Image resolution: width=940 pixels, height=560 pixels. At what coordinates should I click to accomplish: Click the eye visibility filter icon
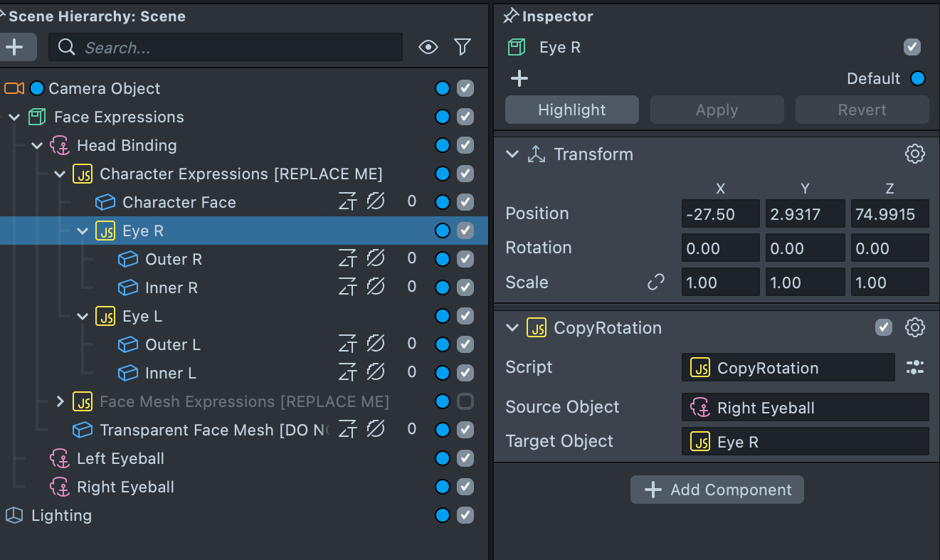[428, 48]
